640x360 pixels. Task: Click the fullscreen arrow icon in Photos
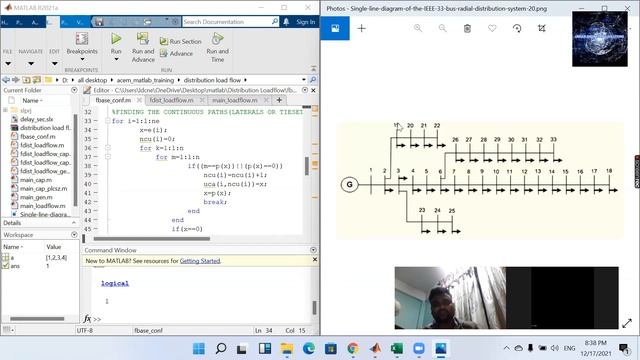pos(627,323)
